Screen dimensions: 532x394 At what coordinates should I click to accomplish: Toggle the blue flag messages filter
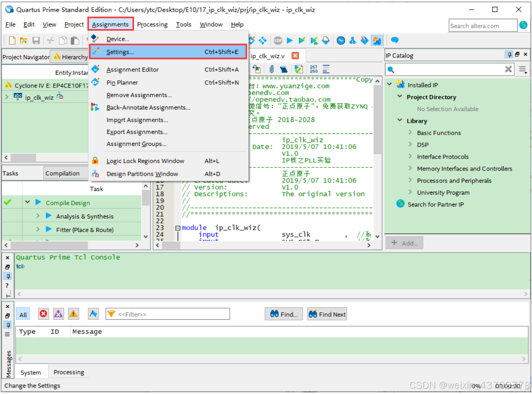coord(93,314)
